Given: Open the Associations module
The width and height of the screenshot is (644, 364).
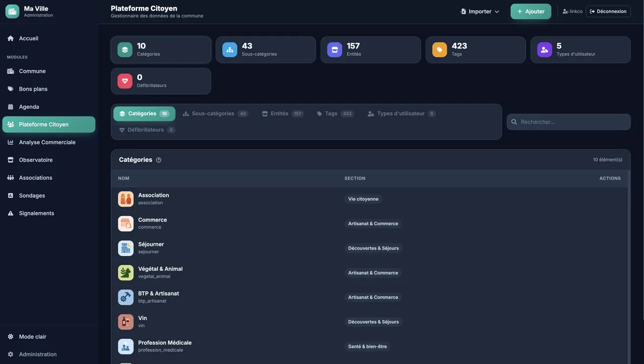Looking at the screenshot, I should [49, 178].
